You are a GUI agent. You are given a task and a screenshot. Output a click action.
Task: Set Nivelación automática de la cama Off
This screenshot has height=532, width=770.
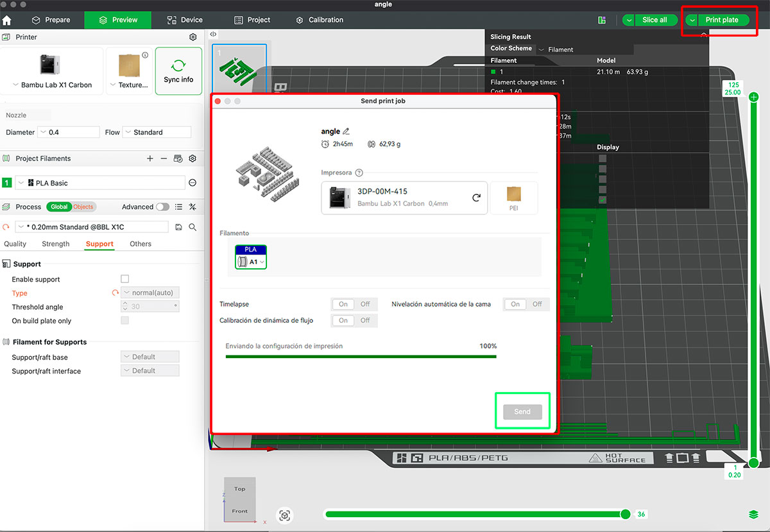[x=538, y=304]
